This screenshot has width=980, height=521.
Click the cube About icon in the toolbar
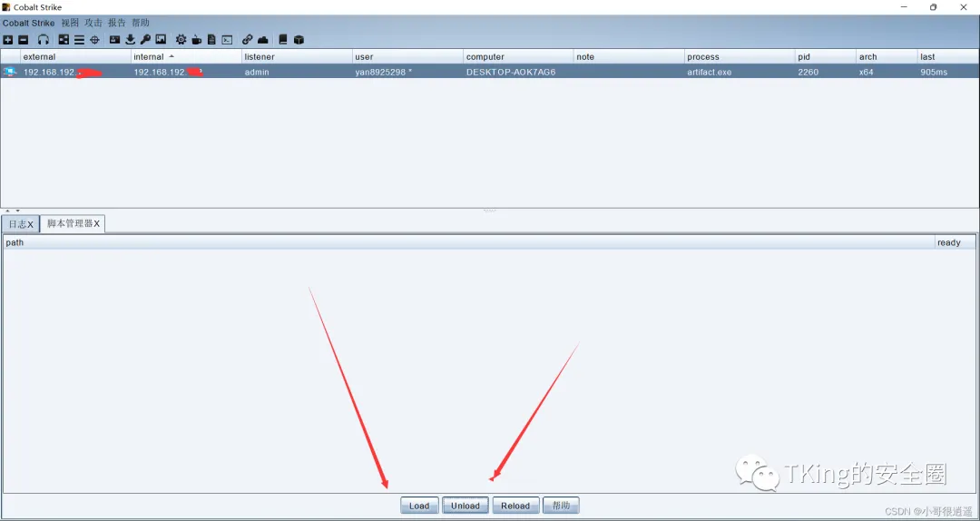pos(299,39)
